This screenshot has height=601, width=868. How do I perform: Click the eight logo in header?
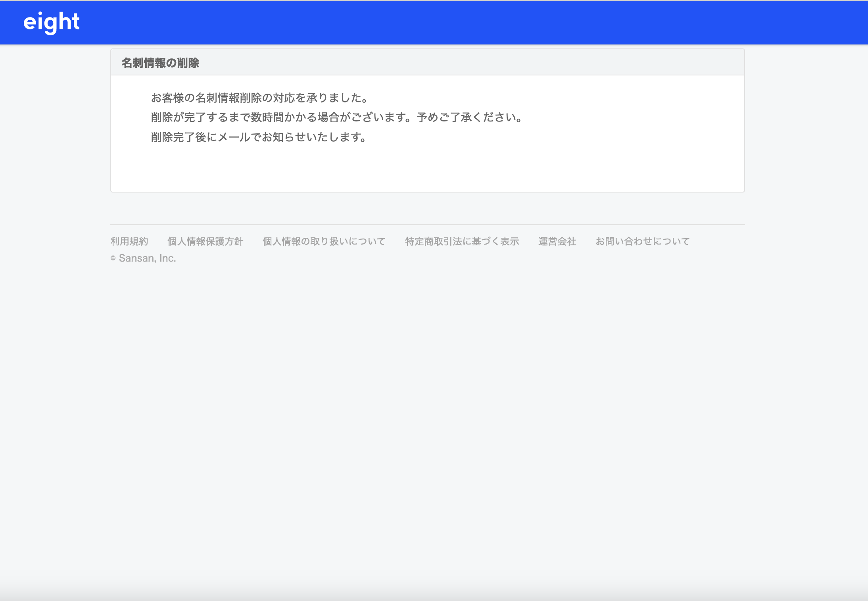click(52, 22)
